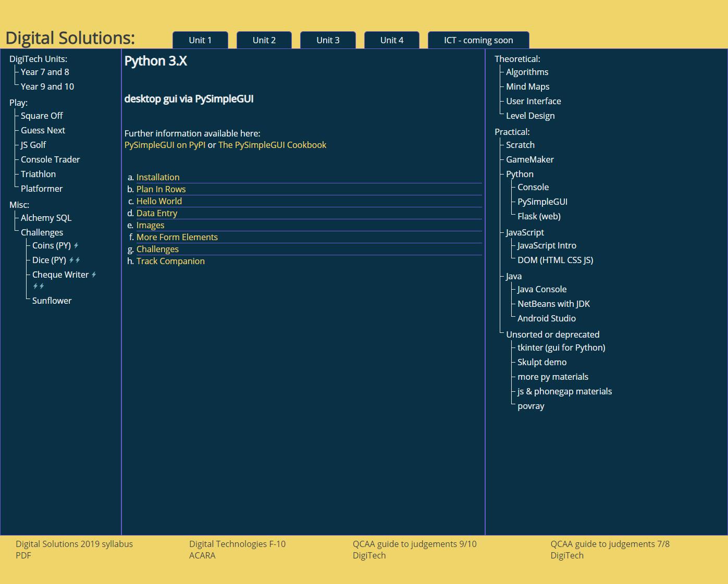Click the Digital Solutions site title
The height and width of the screenshot is (584, 728).
[70, 38]
